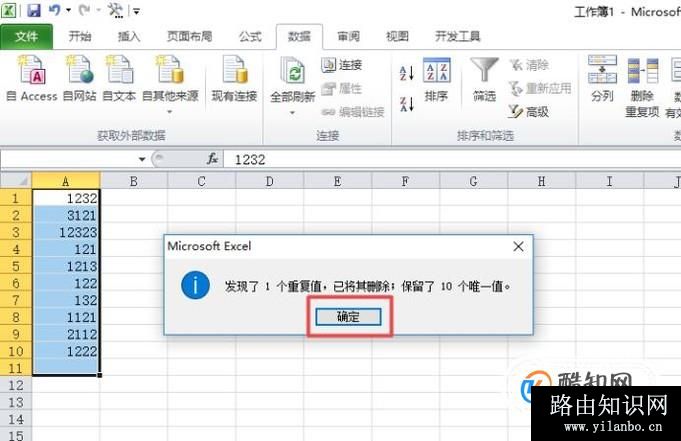
Task: Click cell with value 3121
Action: (x=66, y=215)
